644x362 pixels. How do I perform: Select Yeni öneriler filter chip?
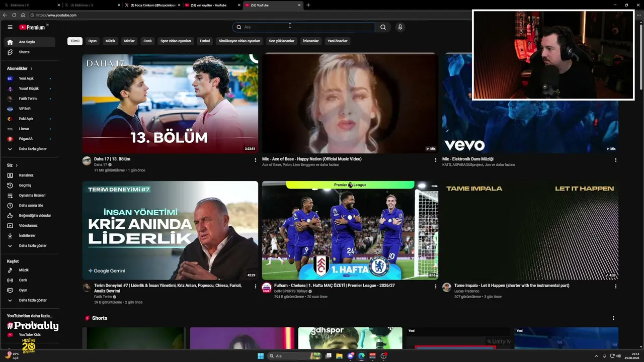click(338, 41)
